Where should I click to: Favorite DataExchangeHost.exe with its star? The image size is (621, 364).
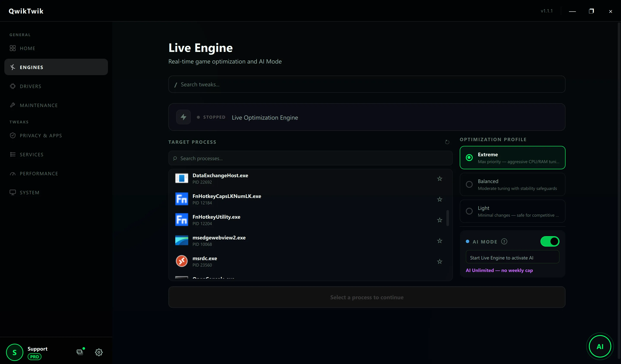[x=440, y=179]
